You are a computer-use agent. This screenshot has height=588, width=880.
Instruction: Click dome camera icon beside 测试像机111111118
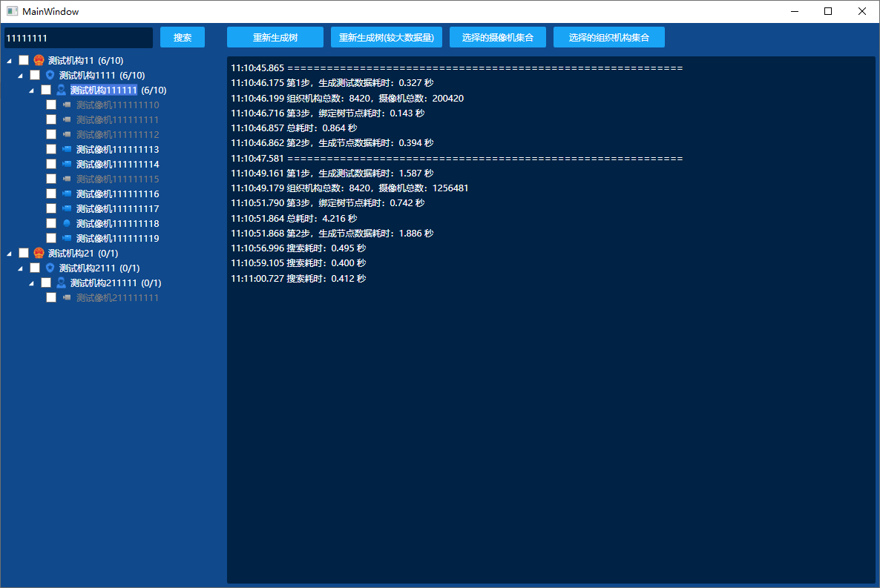[67, 223]
